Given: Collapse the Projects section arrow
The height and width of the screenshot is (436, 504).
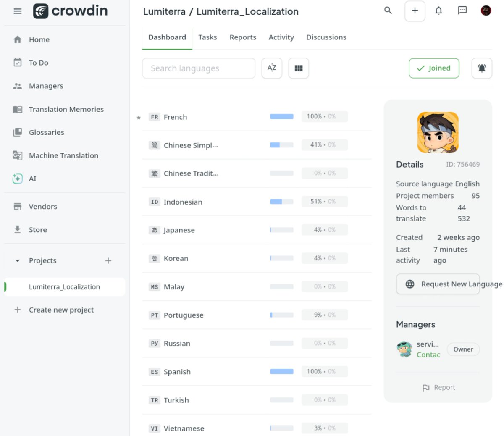Looking at the screenshot, I should coord(17,261).
